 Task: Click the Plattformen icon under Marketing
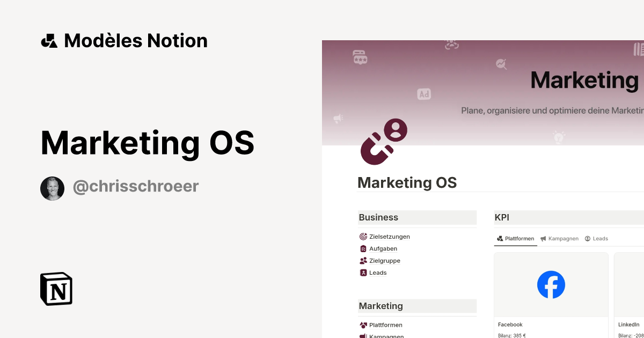[364, 325]
